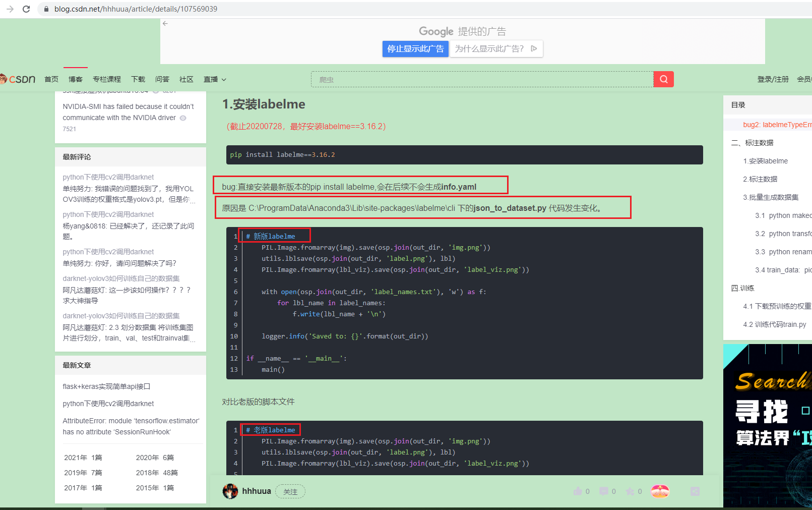Click the reward avatar icon in bottom bar

point(660,491)
